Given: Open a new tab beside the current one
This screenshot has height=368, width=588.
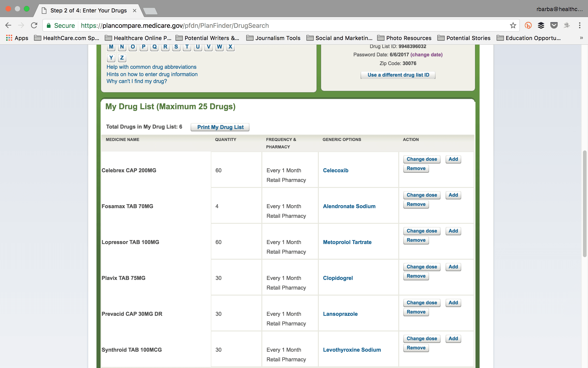Looking at the screenshot, I should 150,11.
